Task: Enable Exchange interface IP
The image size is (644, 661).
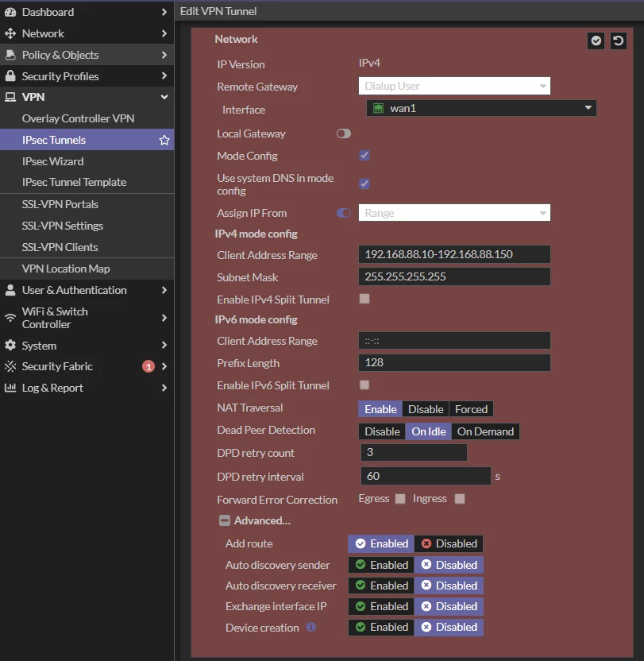Action: (381, 606)
